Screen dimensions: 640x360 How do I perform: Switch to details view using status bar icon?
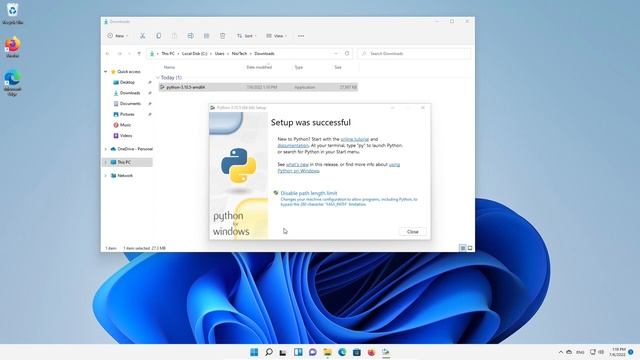pyautogui.click(x=462, y=248)
